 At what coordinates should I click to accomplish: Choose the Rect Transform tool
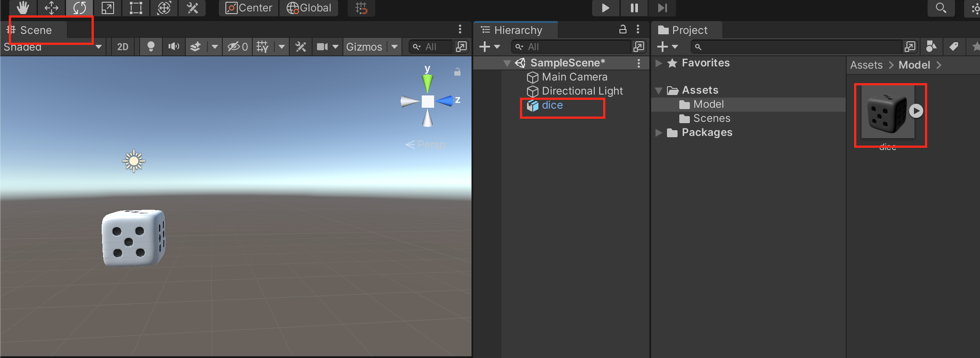click(136, 8)
